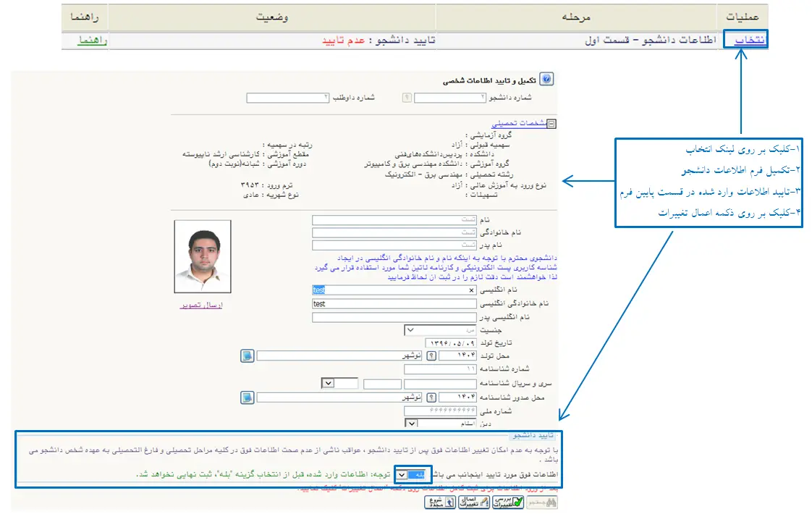Open the religion dropdown

click(x=410, y=424)
